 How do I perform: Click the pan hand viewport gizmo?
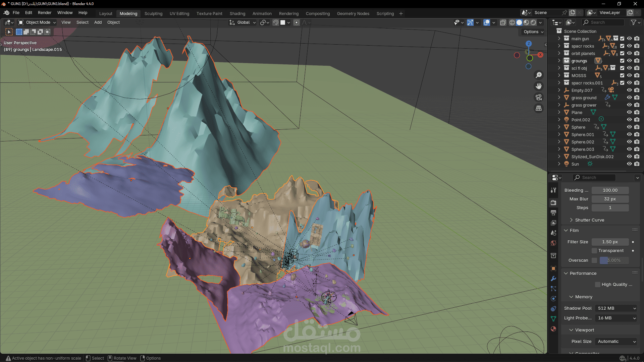pyautogui.click(x=539, y=86)
